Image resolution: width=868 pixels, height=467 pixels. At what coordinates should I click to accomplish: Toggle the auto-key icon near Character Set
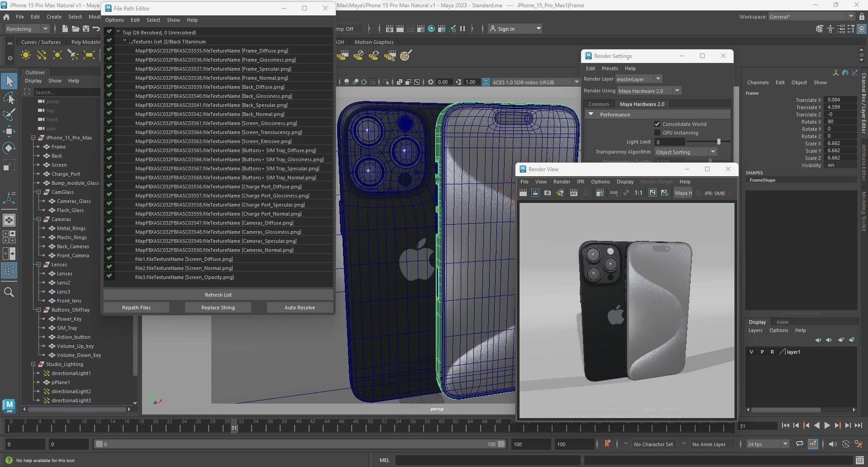coord(607,443)
